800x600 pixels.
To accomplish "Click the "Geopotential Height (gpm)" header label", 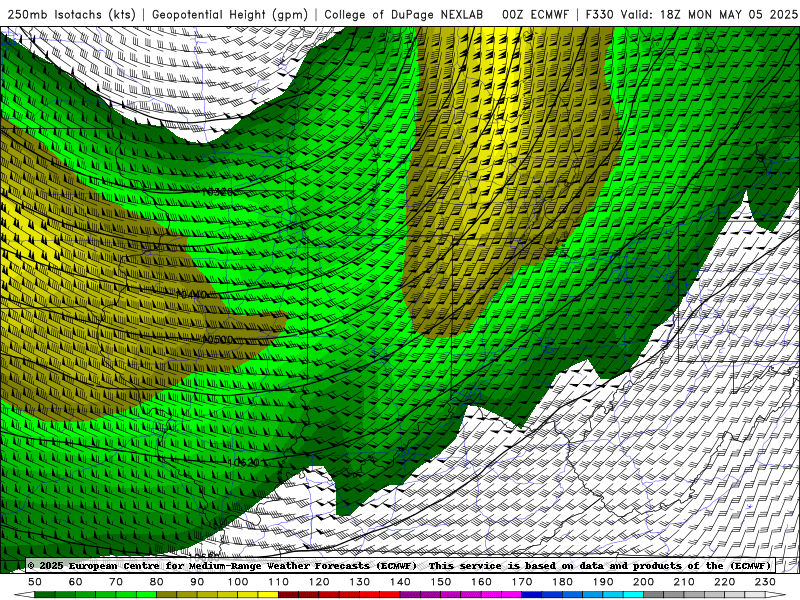I will click(x=230, y=15).
